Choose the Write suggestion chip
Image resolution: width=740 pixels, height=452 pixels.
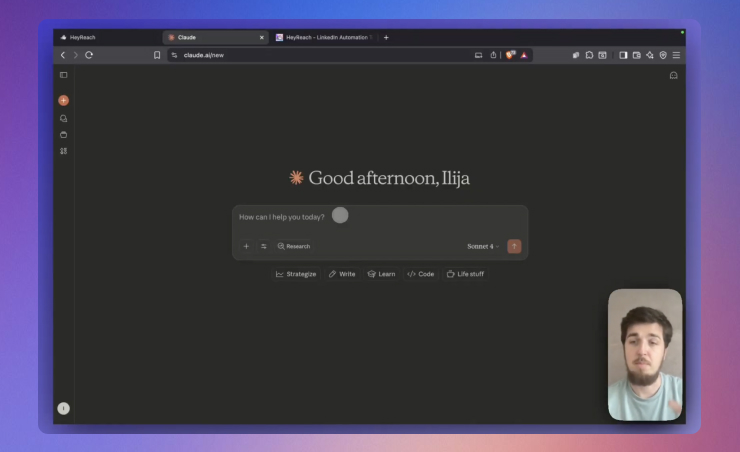click(342, 274)
